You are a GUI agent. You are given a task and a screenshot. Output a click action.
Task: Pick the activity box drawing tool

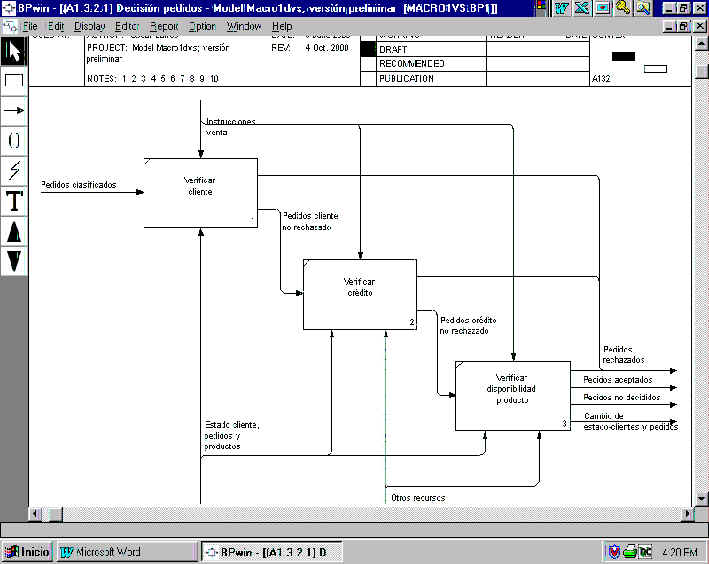click(x=14, y=81)
